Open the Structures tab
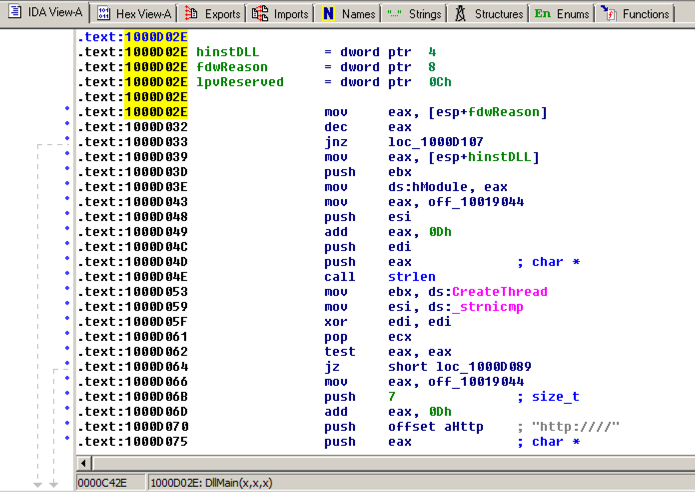695x492 pixels. (x=497, y=14)
